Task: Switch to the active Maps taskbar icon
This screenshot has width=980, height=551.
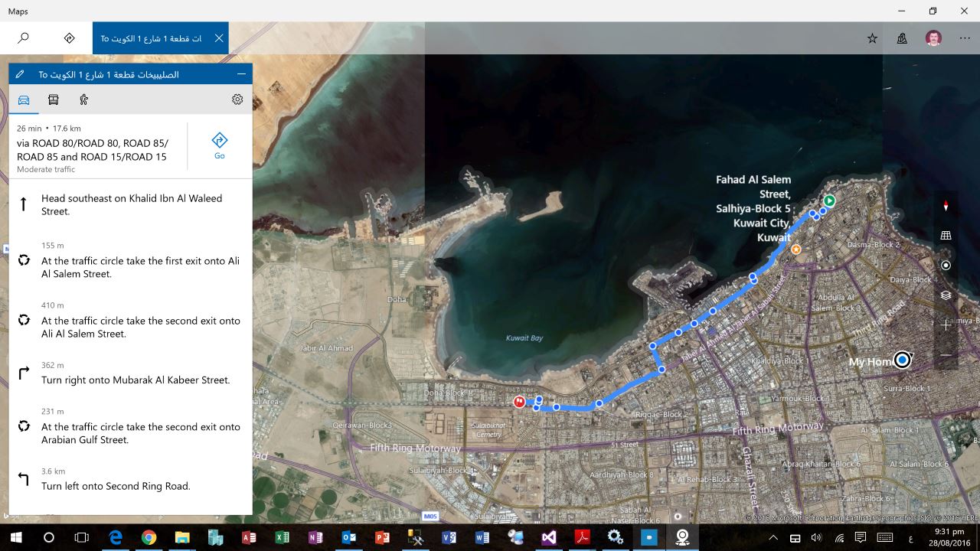Action: pos(681,537)
